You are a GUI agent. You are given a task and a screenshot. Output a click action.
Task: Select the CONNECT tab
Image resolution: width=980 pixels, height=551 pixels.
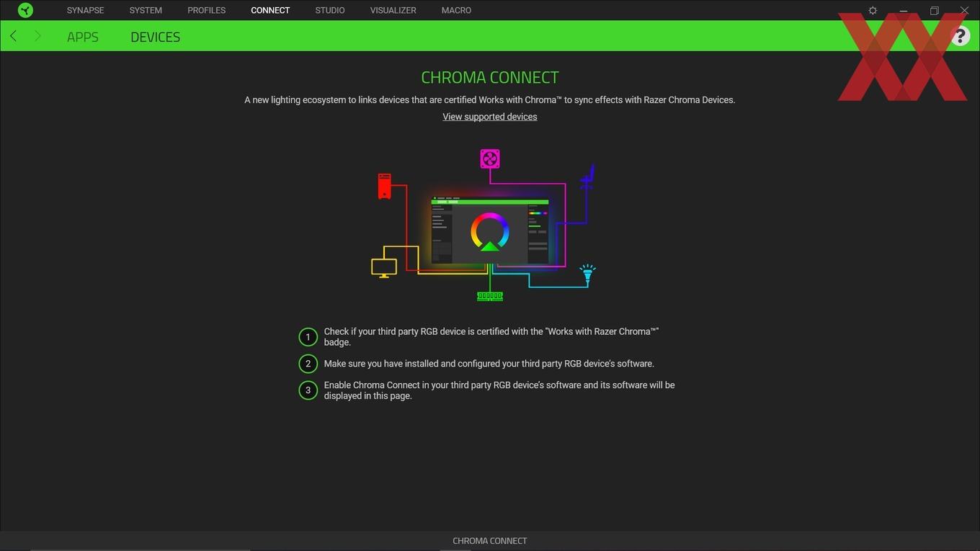[270, 10]
